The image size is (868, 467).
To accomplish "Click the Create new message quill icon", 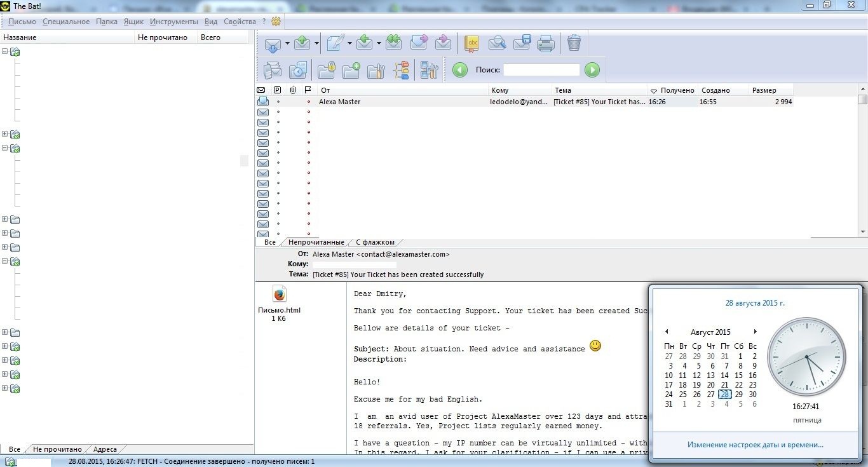I will click(334, 44).
